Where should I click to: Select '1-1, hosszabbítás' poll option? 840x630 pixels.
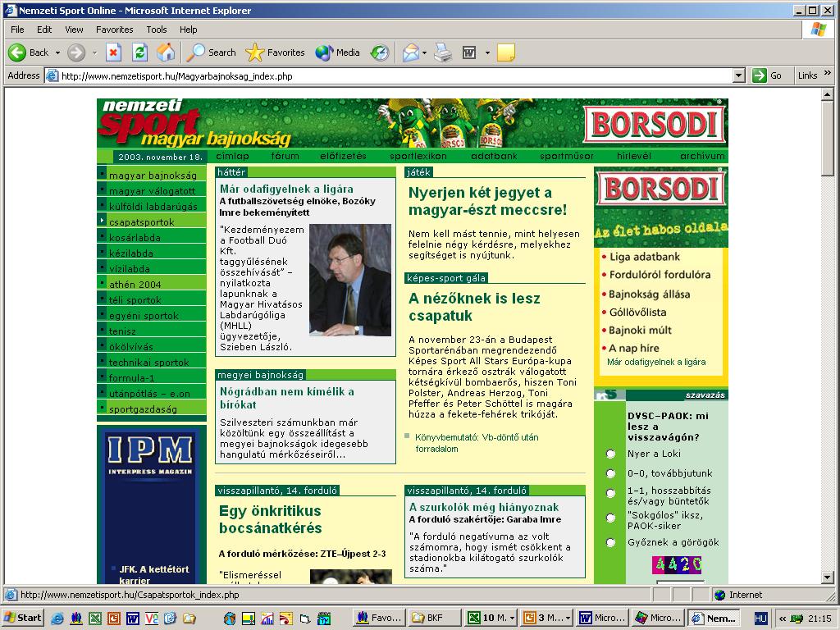610,493
